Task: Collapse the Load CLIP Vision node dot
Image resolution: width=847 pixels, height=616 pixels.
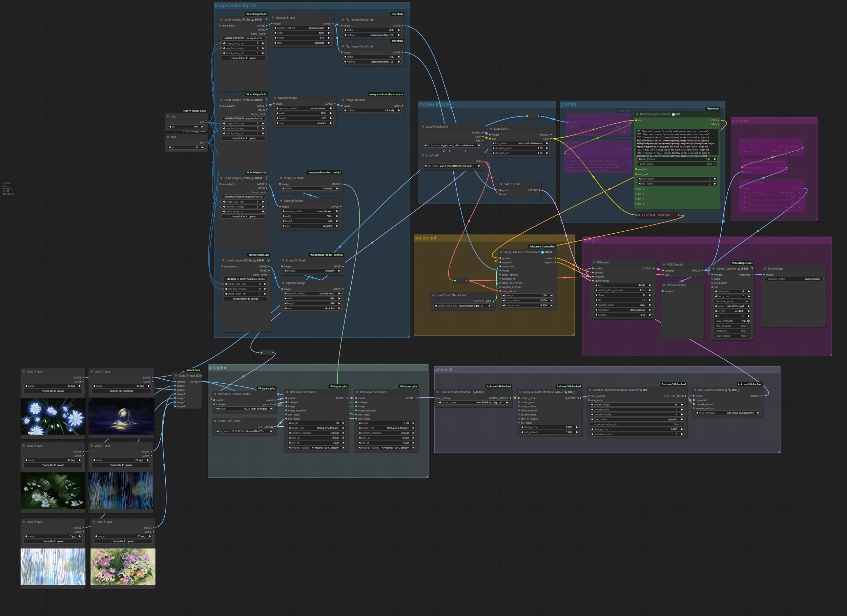Action: [x=215, y=421]
